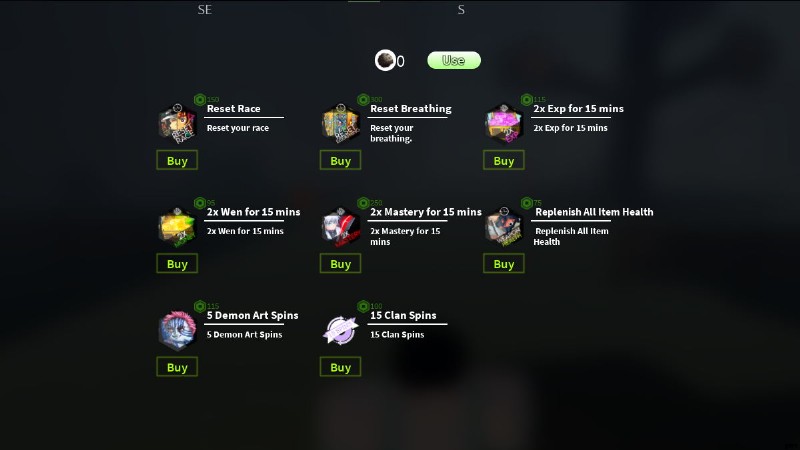Buy Replenish All Item Health
The image size is (800, 450).
504,264
